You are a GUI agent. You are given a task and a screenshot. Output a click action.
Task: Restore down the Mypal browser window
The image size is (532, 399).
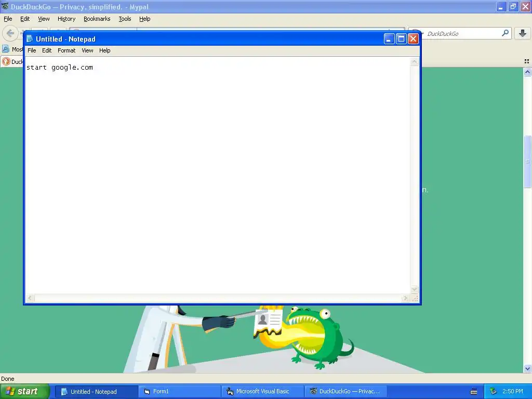[x=513, y=6]
